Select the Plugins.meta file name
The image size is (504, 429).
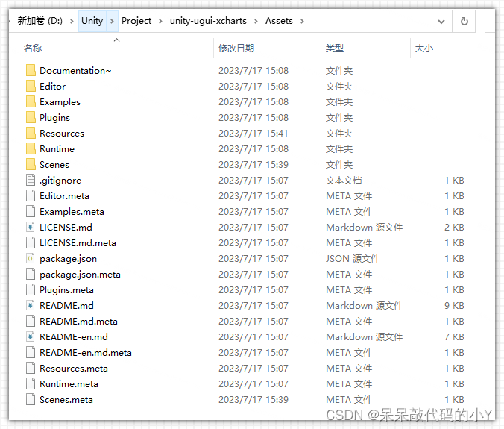pos(66,290)
